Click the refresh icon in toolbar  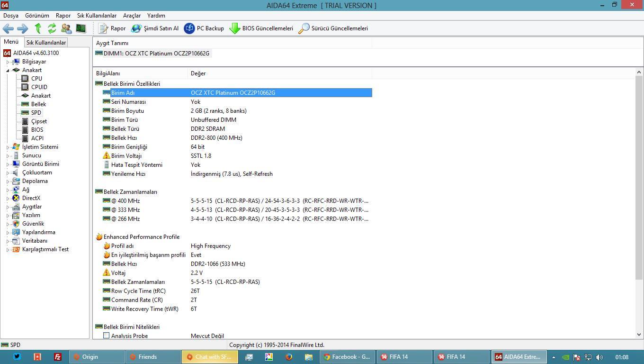click(52, 28)
